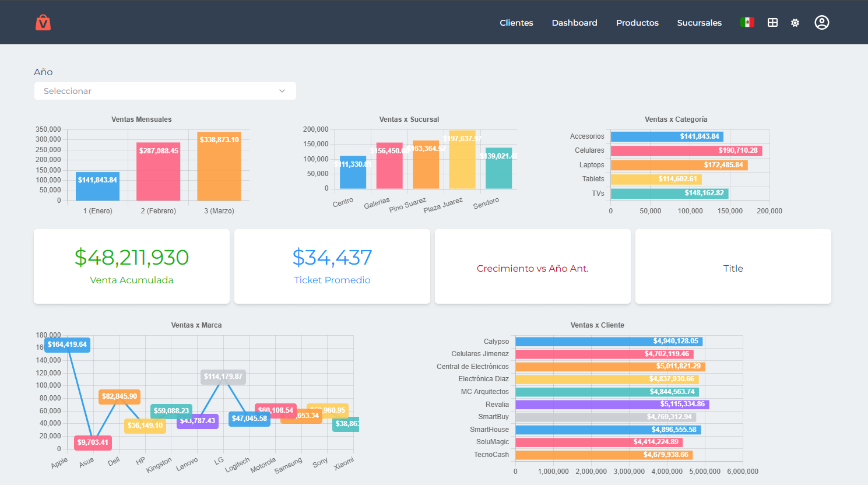The height and width of the screenshot is (485, 868).
Task: Open the Sucursales page link
Action: coord(699,23)
